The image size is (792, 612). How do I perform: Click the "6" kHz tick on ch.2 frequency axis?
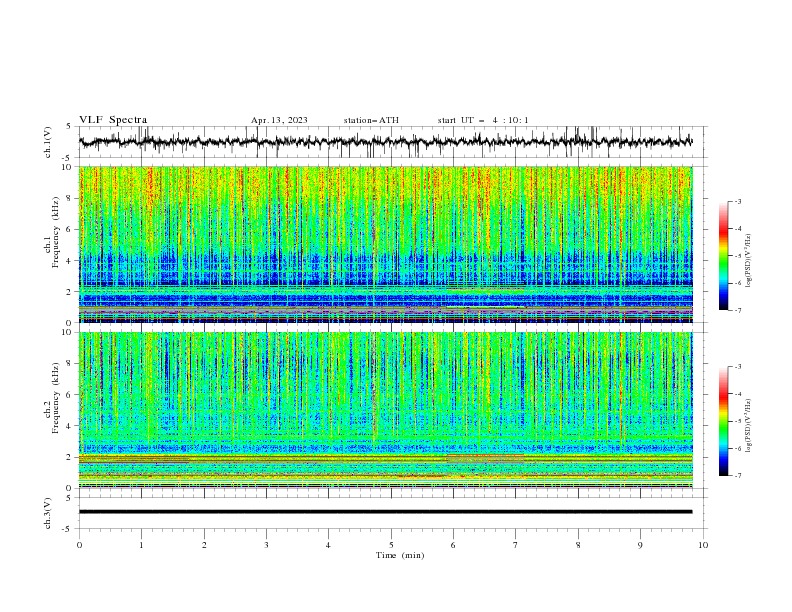71,394
